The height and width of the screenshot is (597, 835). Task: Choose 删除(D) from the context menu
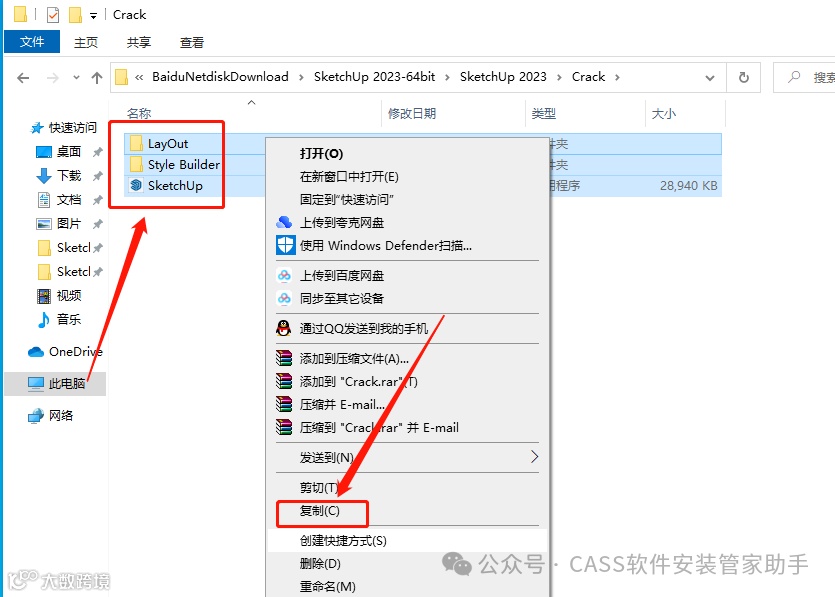(408, 563)
